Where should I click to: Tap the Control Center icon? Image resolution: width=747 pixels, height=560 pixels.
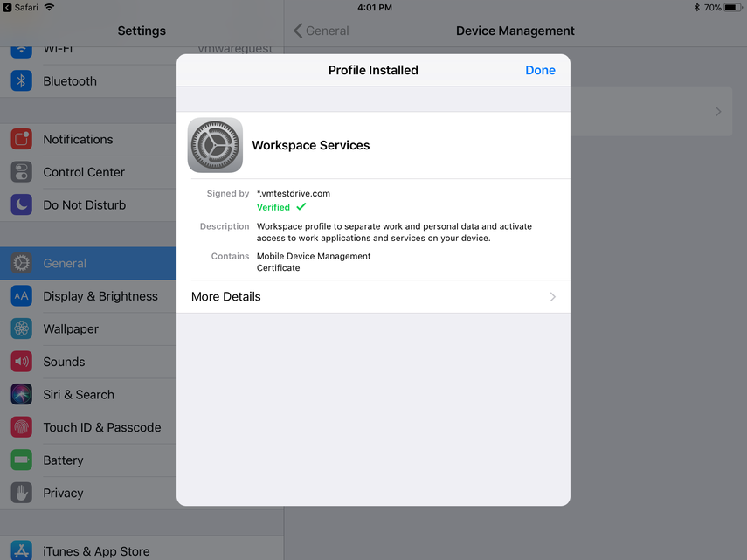(x=22, y=172)
